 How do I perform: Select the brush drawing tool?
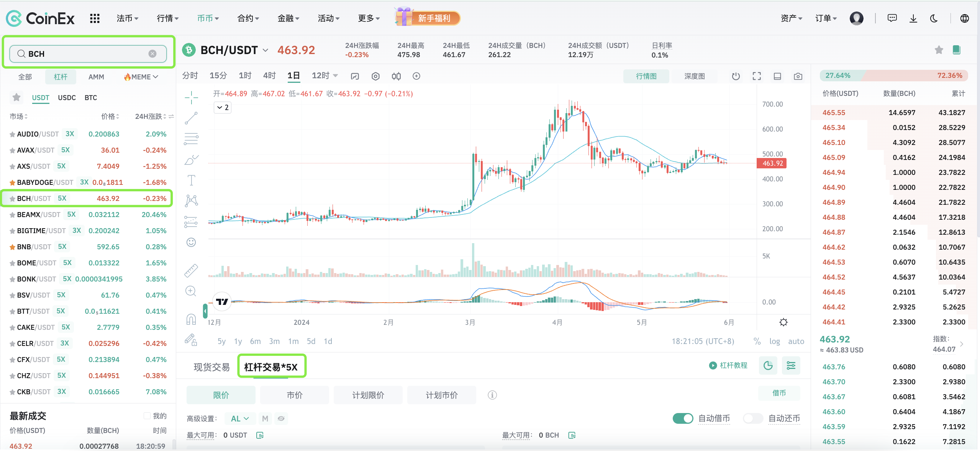(x=191, y=160)
